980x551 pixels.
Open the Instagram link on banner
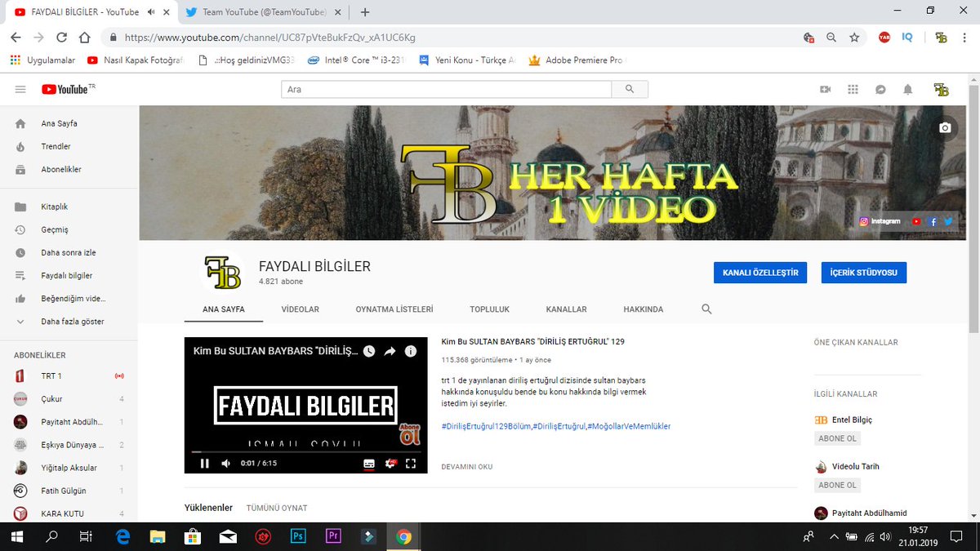pyautogui.click(x=880, y=221)
